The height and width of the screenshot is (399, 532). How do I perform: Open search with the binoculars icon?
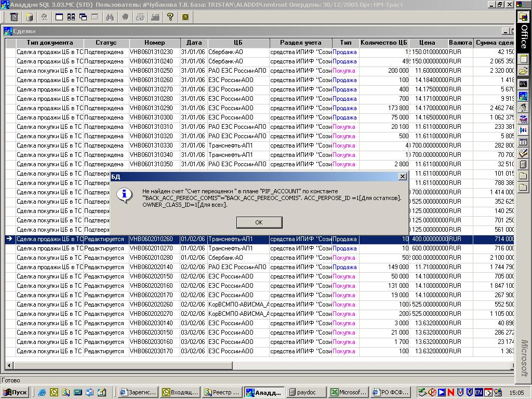(x=110, y=17)
